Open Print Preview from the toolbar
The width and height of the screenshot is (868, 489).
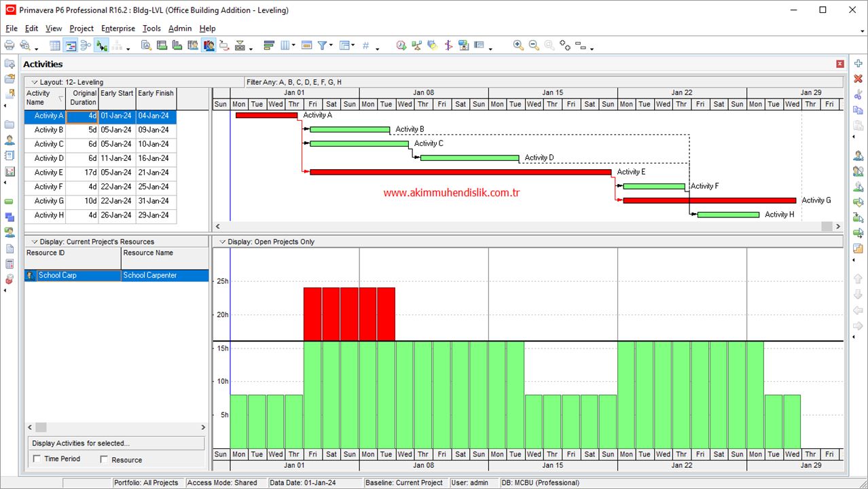(25, 46)
